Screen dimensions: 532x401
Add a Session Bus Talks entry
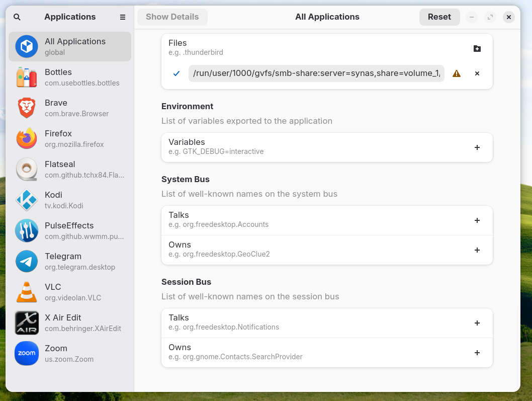point(477,323)
